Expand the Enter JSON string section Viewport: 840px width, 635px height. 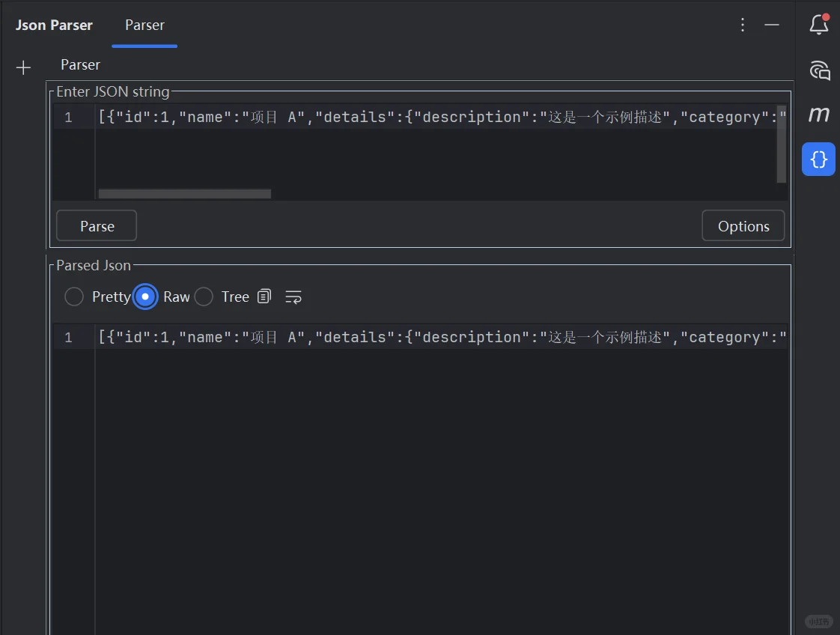pos(113,91)
